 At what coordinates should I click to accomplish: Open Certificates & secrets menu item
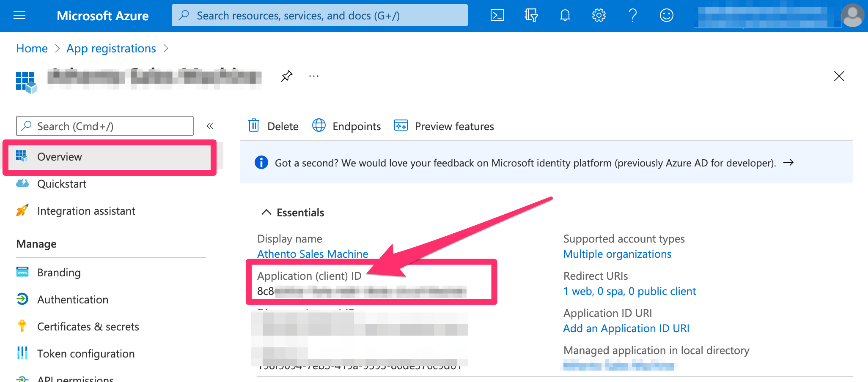coord(88,327)
